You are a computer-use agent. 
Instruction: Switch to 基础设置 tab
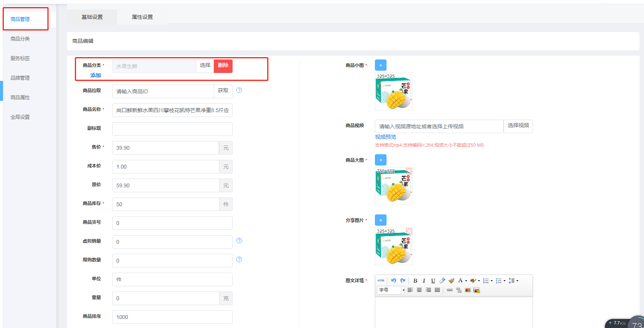click(92, 17)
